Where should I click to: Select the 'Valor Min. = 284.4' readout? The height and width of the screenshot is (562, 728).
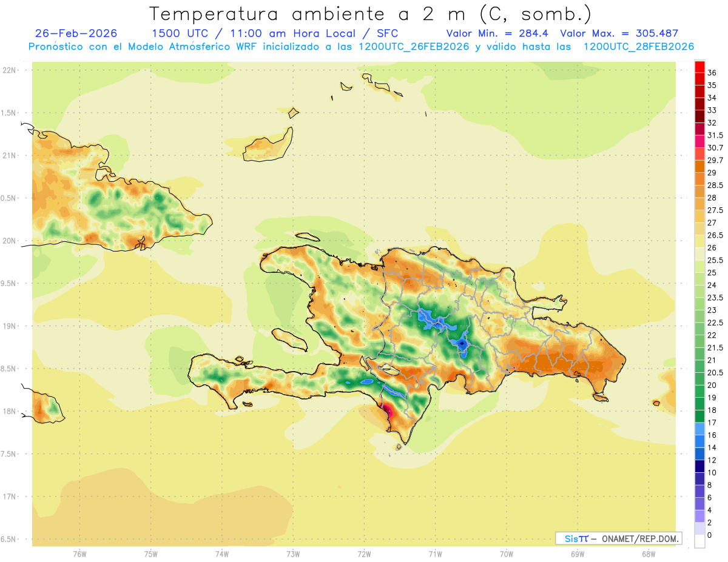(497, 33)
